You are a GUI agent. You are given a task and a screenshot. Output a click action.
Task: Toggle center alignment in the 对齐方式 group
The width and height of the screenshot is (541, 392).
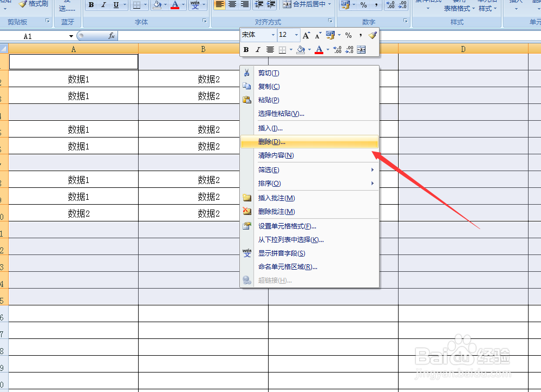(x=231, y=5)
